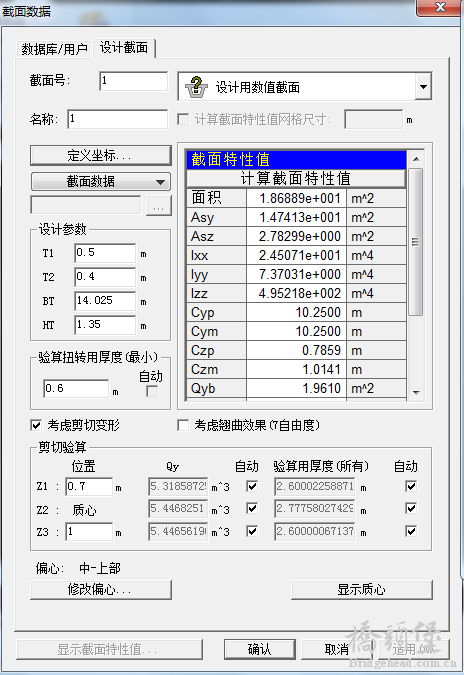Click the 计算截面特性值 header button
464x675 pixels.
[x=296, y=178]
